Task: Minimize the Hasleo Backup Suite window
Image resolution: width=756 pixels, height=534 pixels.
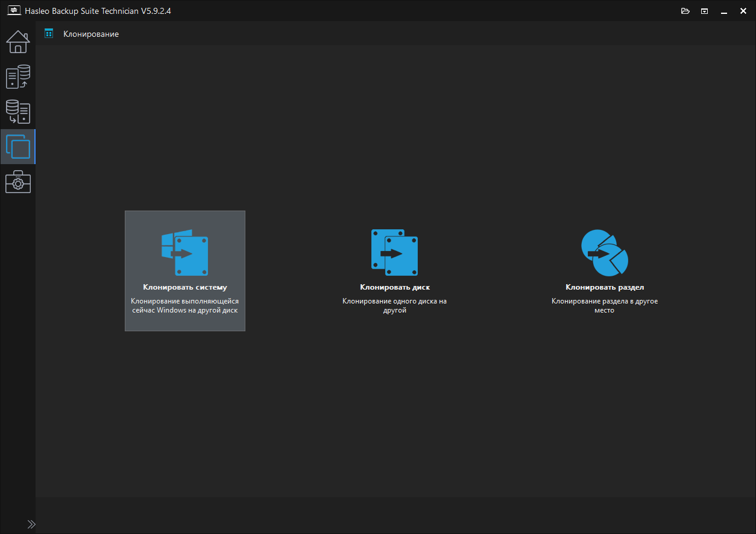Action: (x=723, y=11)
